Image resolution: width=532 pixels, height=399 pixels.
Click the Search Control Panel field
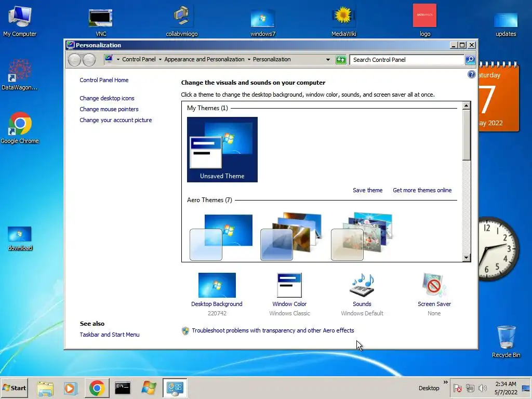point(407,60)
